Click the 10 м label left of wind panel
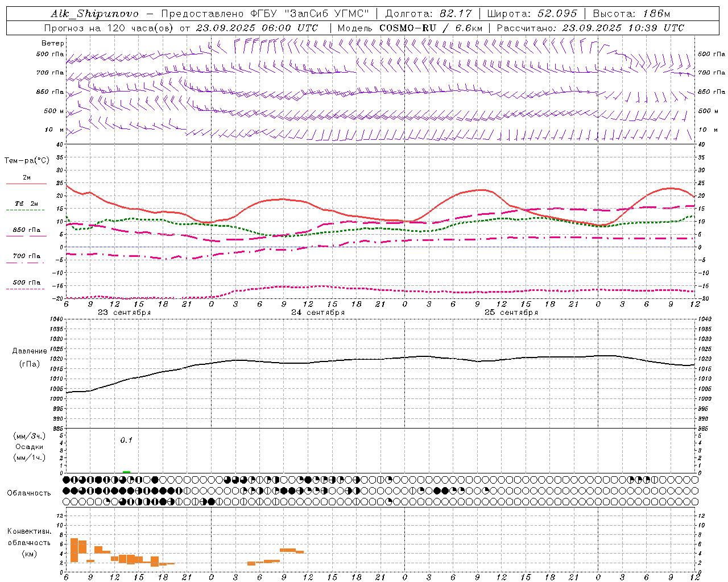The width and height of the screenshot is (728, 582). click(55, 130)
